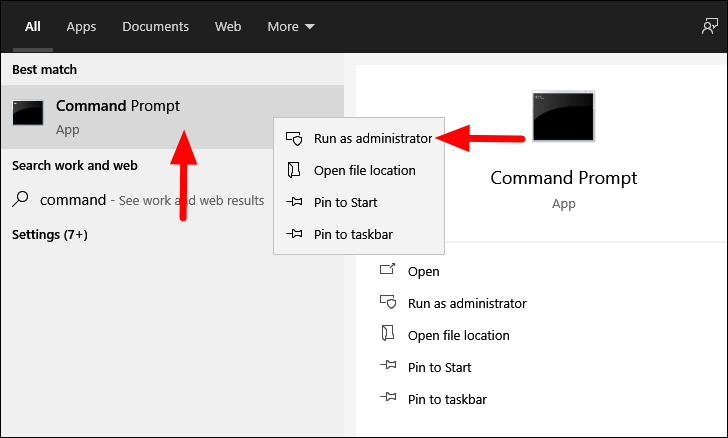
Task: Click the 'Best match' heading
Action: [x=45, y=70]
